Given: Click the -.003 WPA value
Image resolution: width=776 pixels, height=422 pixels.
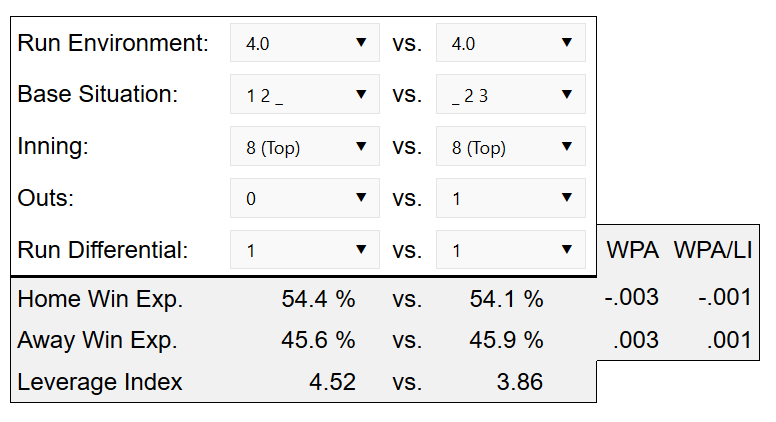Looking at the screenshot, I should coord(632,299).
